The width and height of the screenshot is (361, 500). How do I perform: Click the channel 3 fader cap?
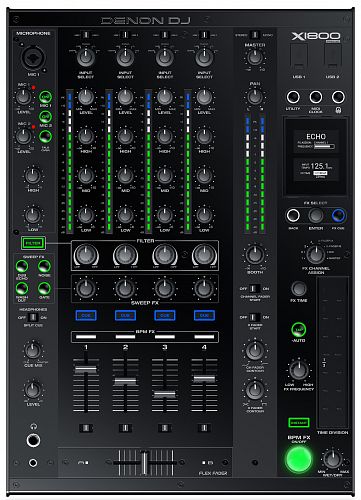(x=165, y=395)
